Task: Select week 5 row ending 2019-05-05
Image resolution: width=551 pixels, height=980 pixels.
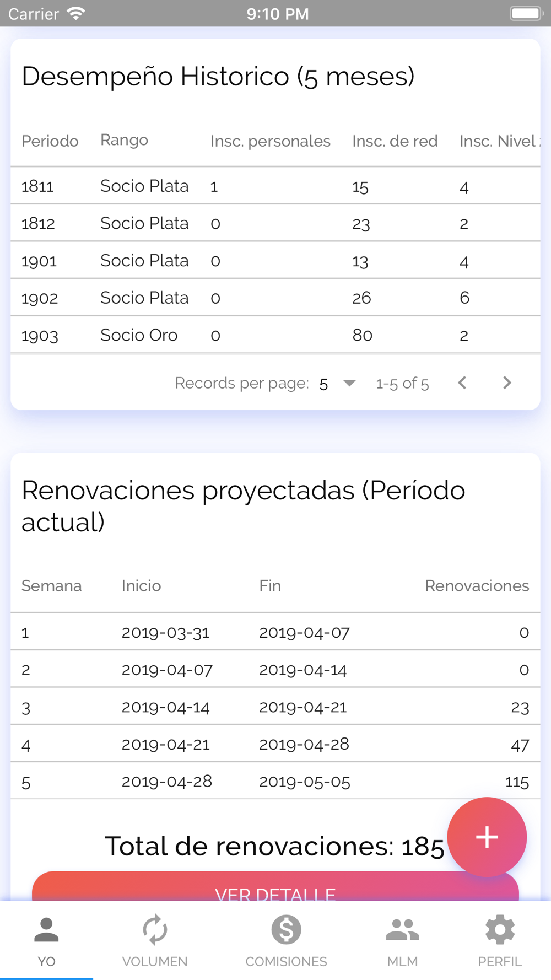Action: (x=275, y=781)
